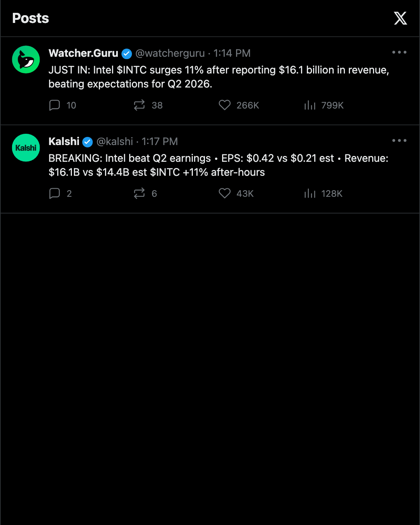This screenshot has height=525, width=420.
Task: Open the Kalshi display name link
Action: pos(64,142)
